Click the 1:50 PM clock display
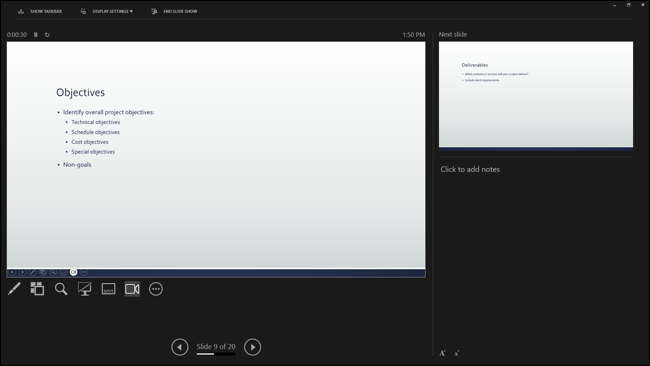Viewport: 650px width, 366px height. [x=414, y=35]
